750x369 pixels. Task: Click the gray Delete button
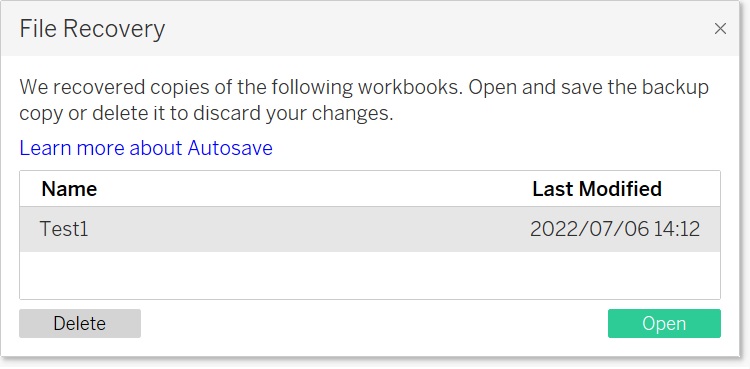(x=80, y=324)
